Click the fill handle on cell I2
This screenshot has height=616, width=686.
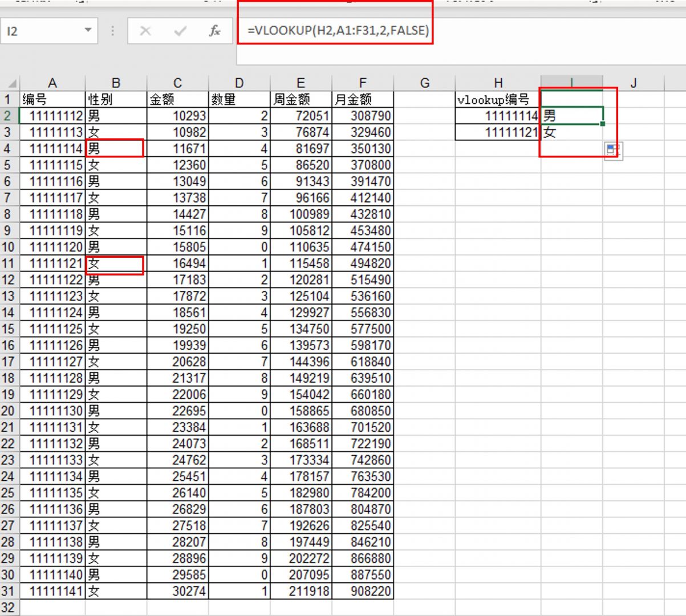602,123
